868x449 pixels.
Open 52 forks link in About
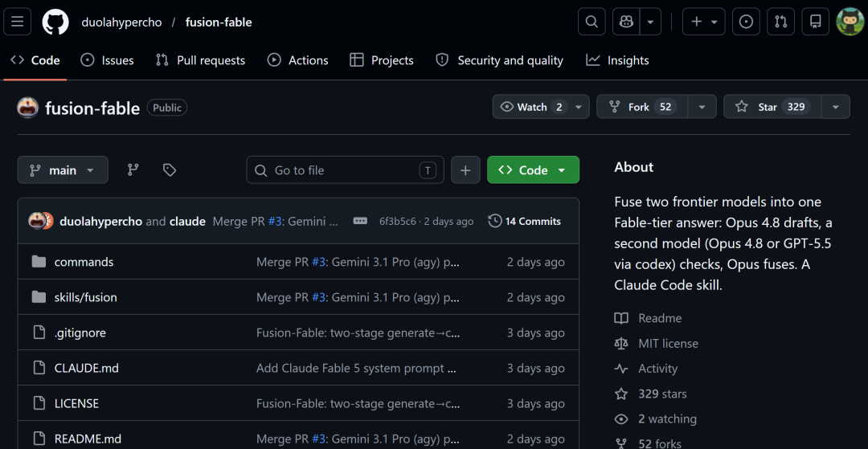pyautogui.click(x=649, y=443)
